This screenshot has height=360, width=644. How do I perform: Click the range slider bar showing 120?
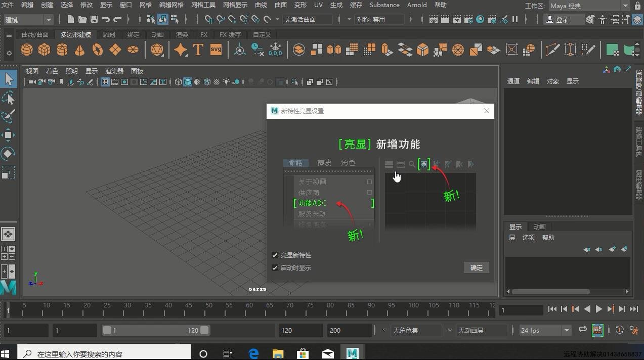(155, 330)
